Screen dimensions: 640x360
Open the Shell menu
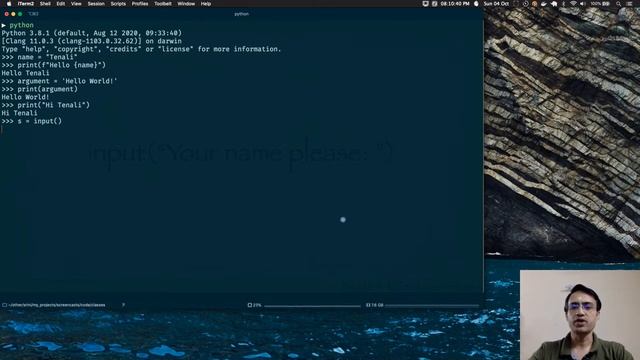[x=45, y=4]
